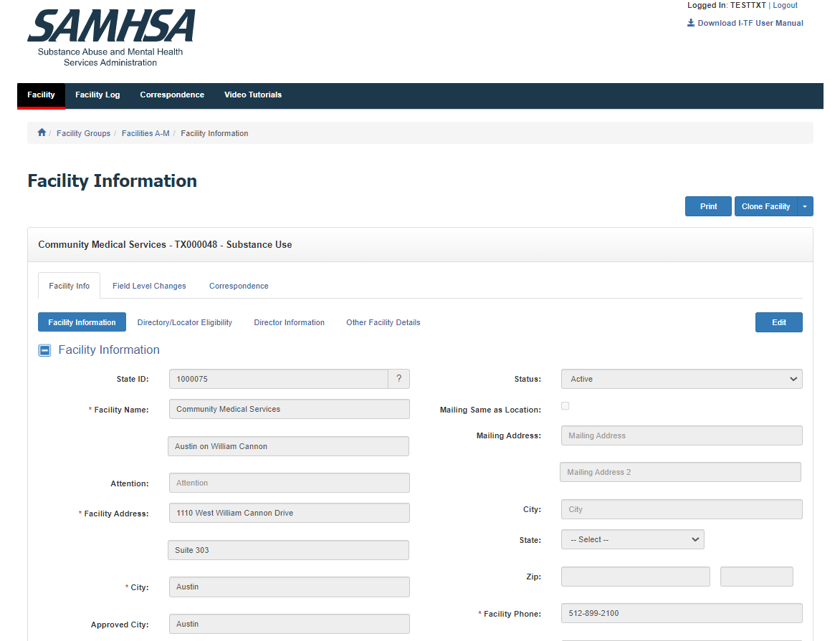Open the Facility Log menu

[97, 95]
